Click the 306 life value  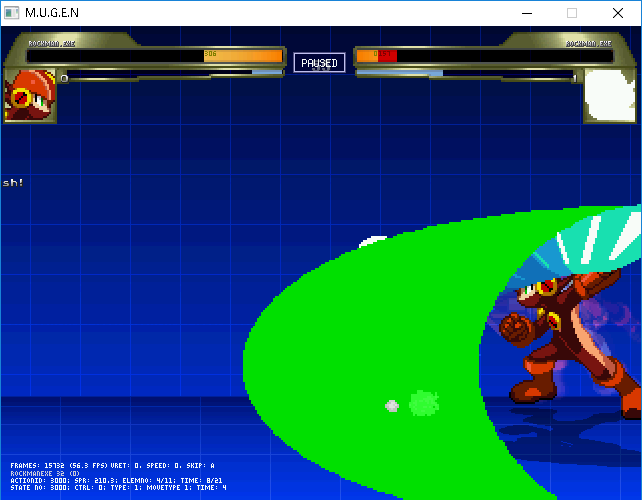[x=210, y=54]
